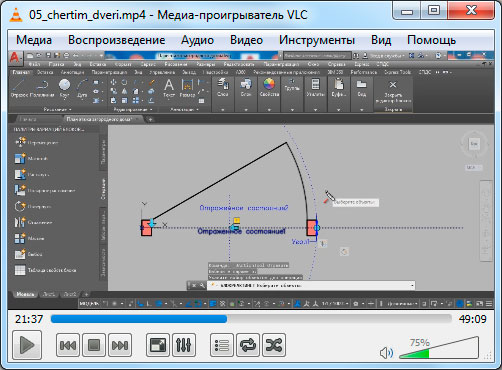
Task: Click the Закрыть редактор блоков button
Action: pyautogui.click(x=393, y=92)
